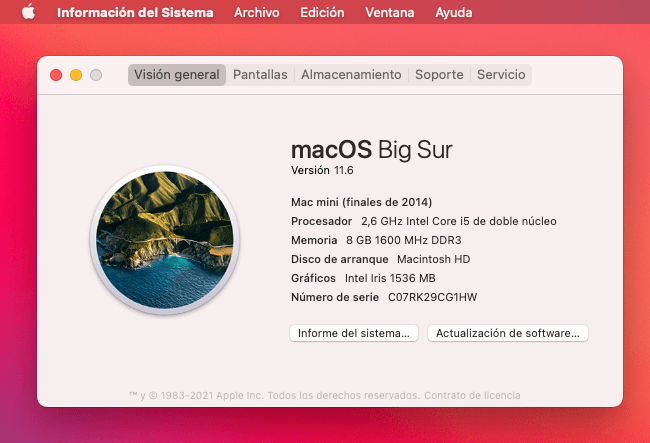650x443 pixels.
Task: Open the Apple menu
Action: [28, 12]
